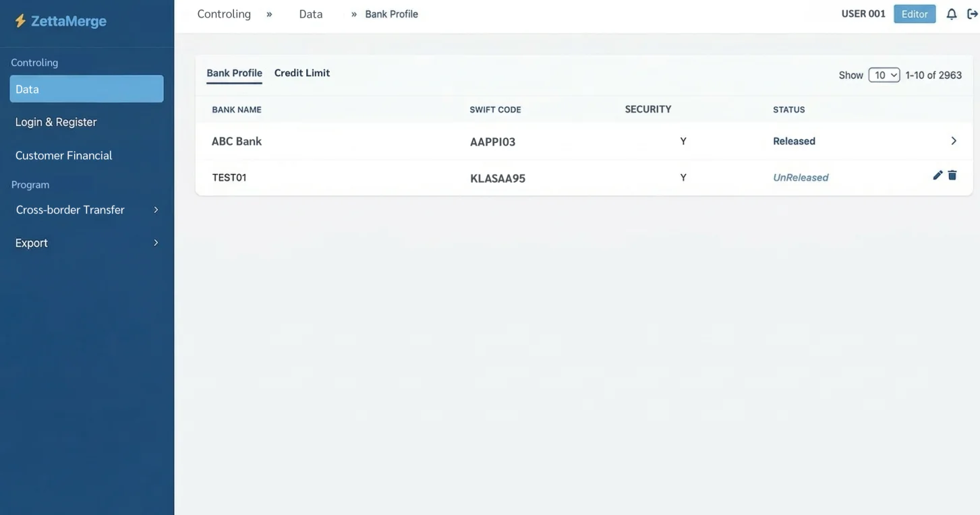
Task: Open Data in the sidebar
Action: pos(86,89)
